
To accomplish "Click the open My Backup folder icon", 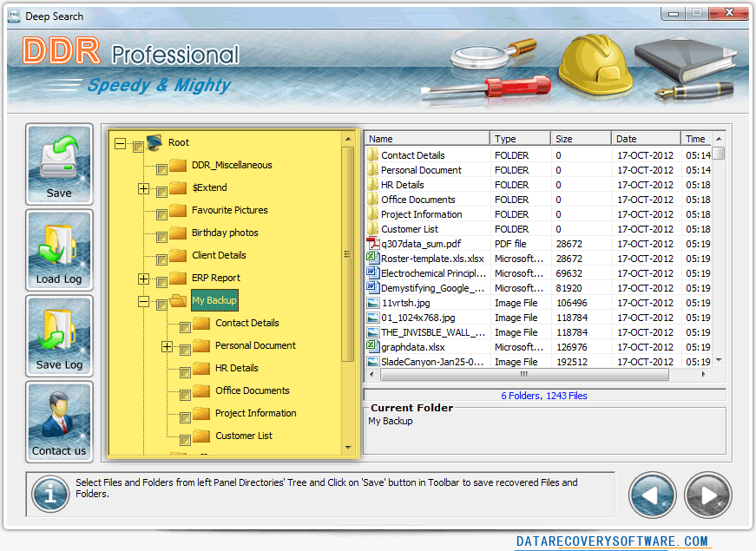I will [178, 300].
